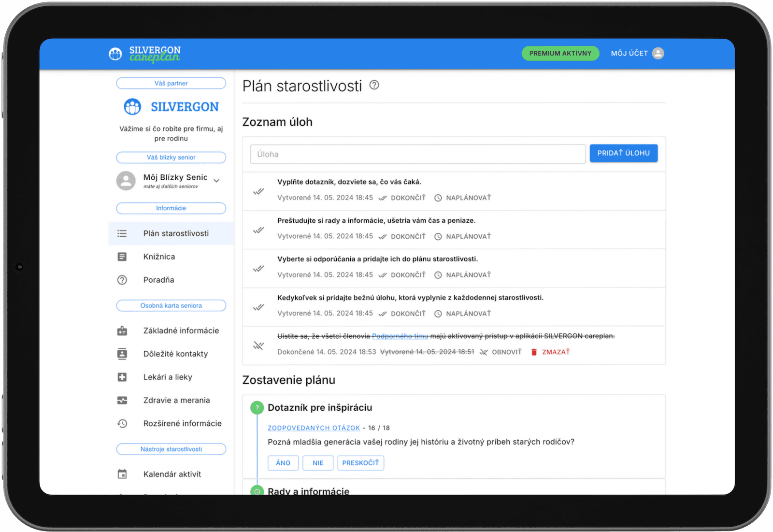The height and width of the screenshot is (532, 773).
Task: Expand the Môj Blízky Senior dropdown
Action: click(216, 181)
